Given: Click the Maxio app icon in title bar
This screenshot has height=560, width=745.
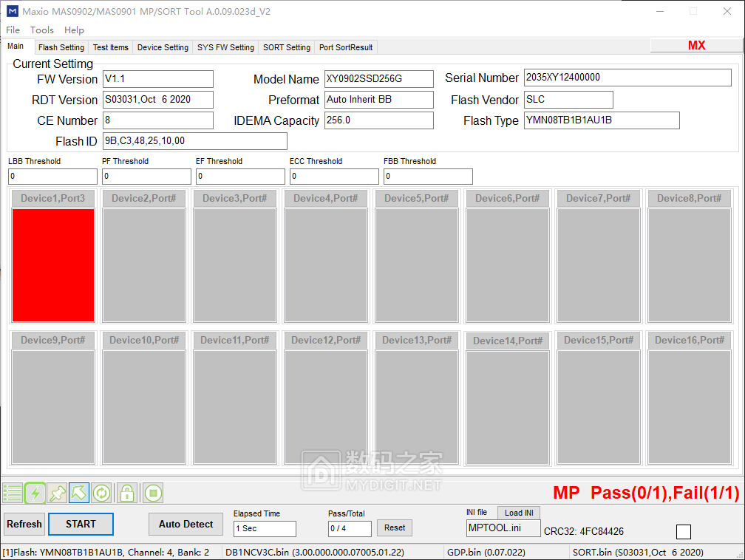Looking at the screenshot, I should [13, 11].
